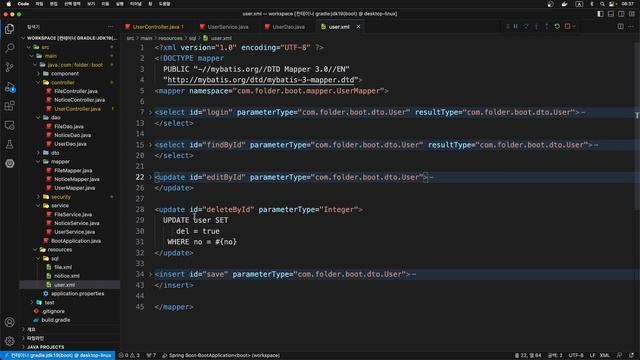The width and height of the screenshot is (640, 360).
Task: Follow the mybatis-3-mapper.dtd link
Action: 261,80
